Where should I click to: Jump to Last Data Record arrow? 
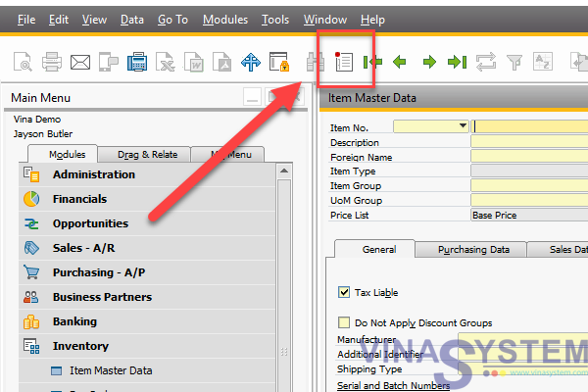(457, 63)
